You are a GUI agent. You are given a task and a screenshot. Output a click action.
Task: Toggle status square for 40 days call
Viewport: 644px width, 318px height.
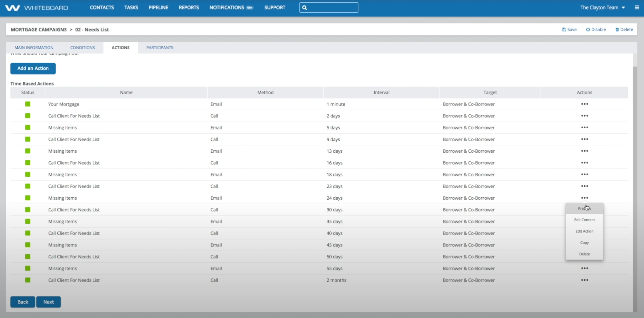click(x=28, y=233)
